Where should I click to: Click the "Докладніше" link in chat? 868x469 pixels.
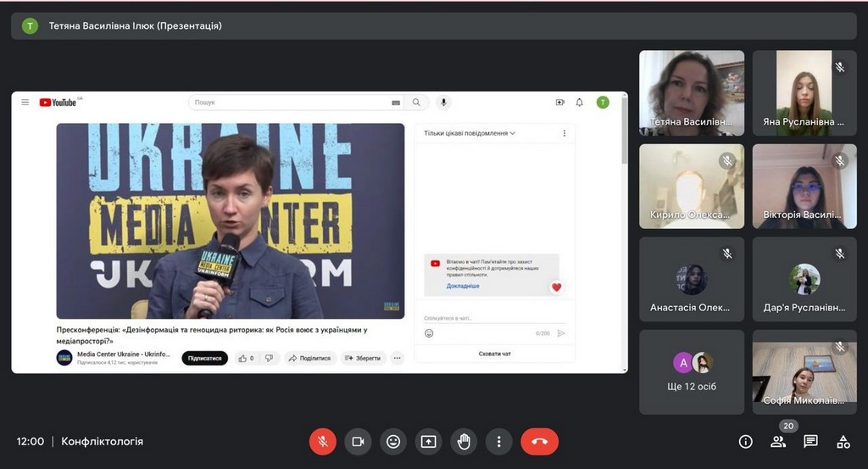coord(463,286)
